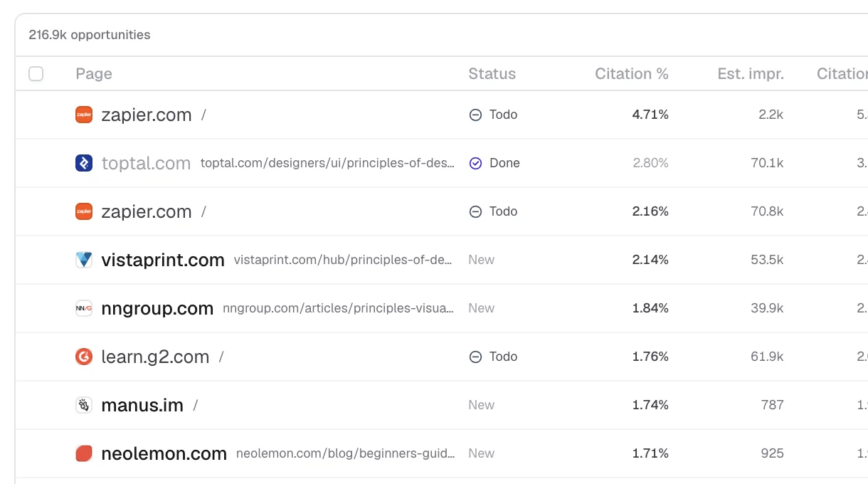The height and width of the screenshot is (484, 868).
Task: Click the learn.g2.com red G2 icon
Action: pyautogui.click(x=84, y=357)
